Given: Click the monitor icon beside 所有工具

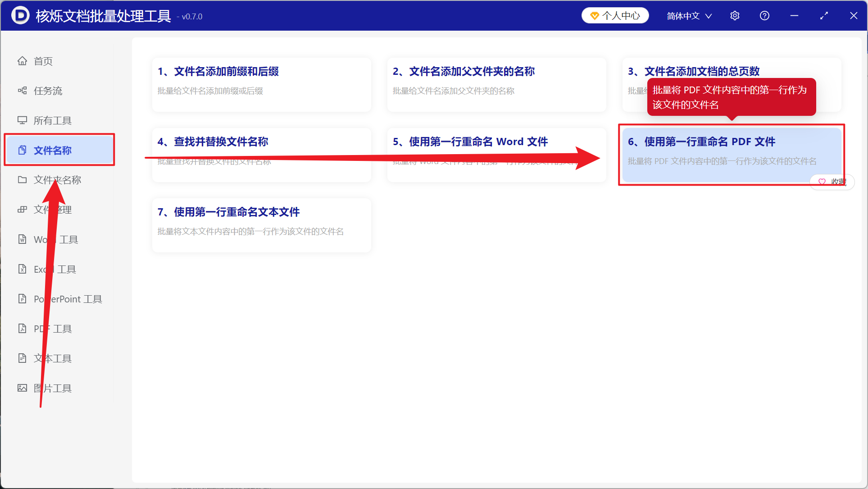Looking at the screenshot, I should 22,120.
